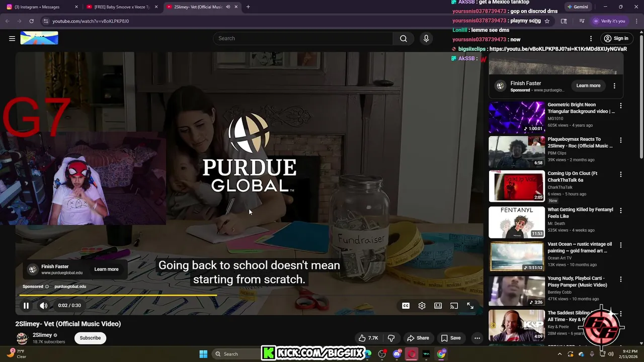This screenshot has width=644, height=362.
Task: Open YouTube settings three-dot menu
Action: [591, 38]
